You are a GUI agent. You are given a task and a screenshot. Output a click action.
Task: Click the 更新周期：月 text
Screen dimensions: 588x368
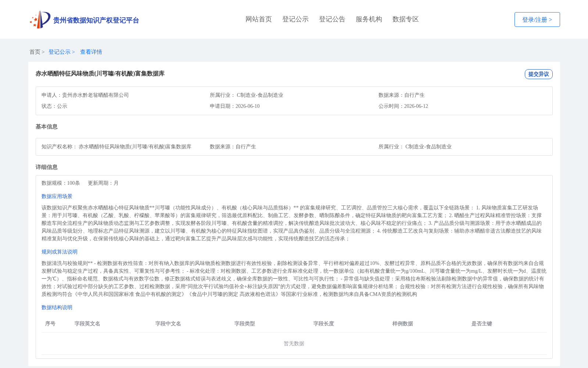(x=103, y=183)
